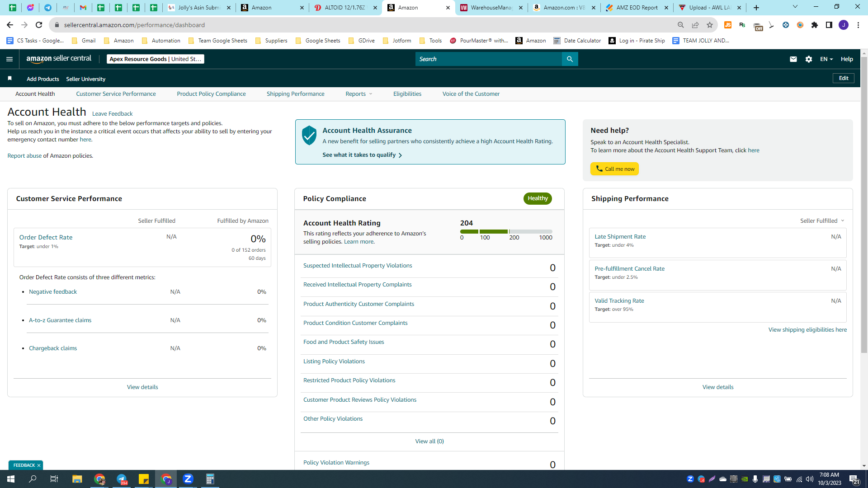Close the FEEDBACK tab
Viewport: 868px width, 488px height.
pyautogui.click(x=39, y=465)
